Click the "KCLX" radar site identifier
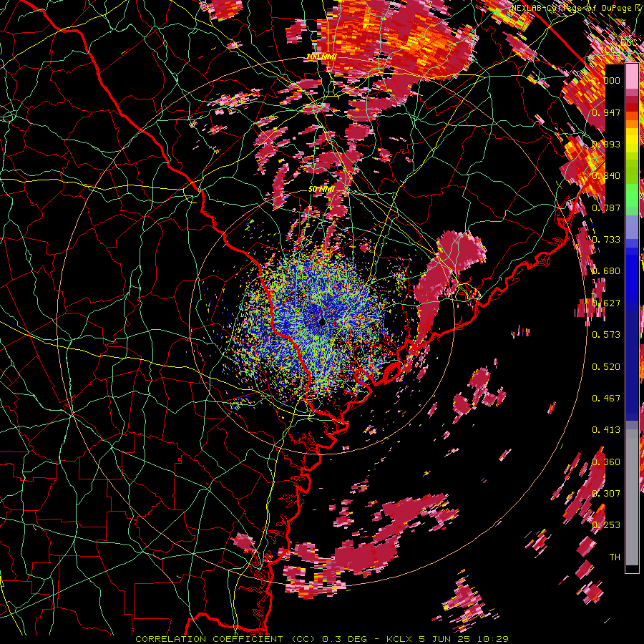This screenshot has width=644, height=644. (399, 639)
